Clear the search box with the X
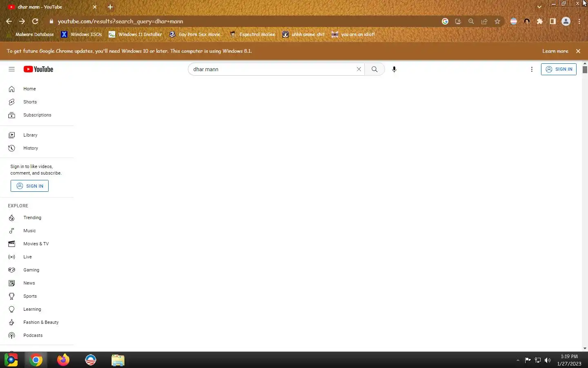Viewport: 588px width, 368px height. click(359, 69)
